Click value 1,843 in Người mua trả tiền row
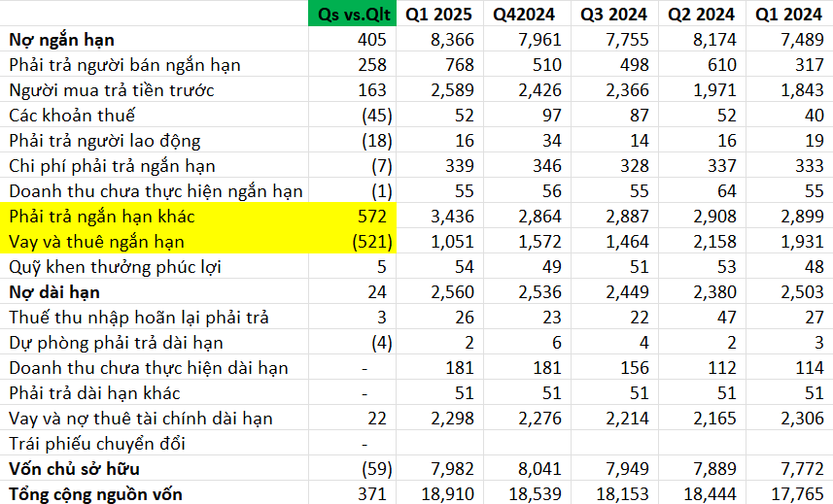The width and height of the screenshot is (833, 504). point(802,90)
